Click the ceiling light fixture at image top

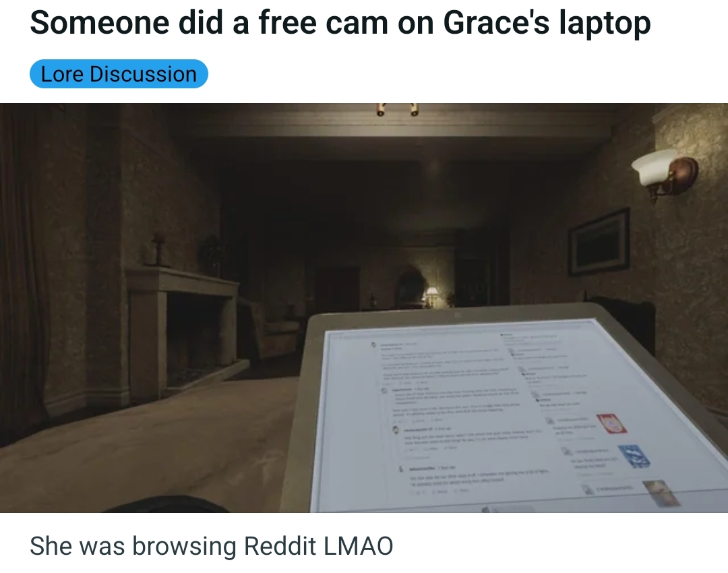tap(396, 110)
